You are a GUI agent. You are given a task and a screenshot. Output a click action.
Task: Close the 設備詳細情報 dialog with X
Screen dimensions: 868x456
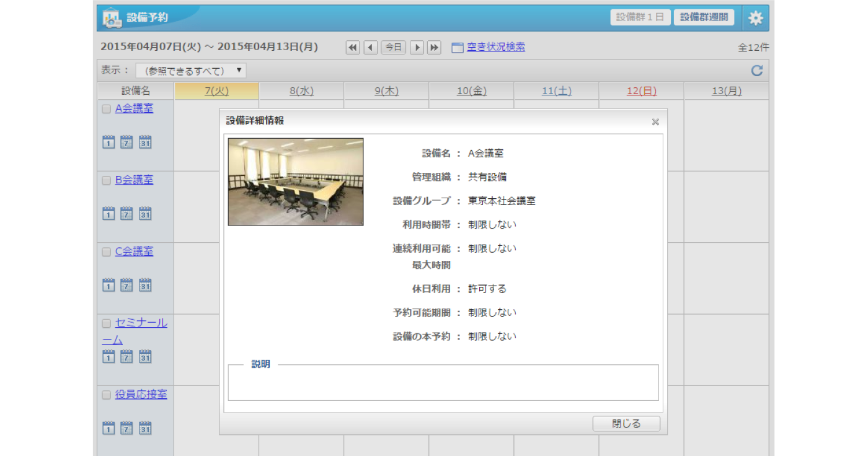point(655,122)
